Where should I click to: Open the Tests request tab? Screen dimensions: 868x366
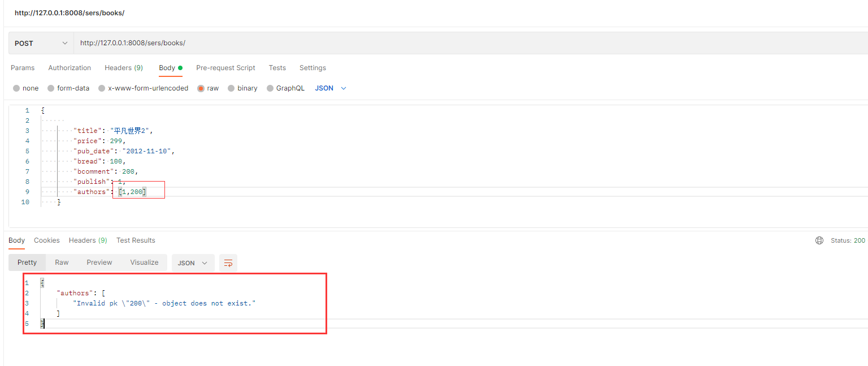277,68
